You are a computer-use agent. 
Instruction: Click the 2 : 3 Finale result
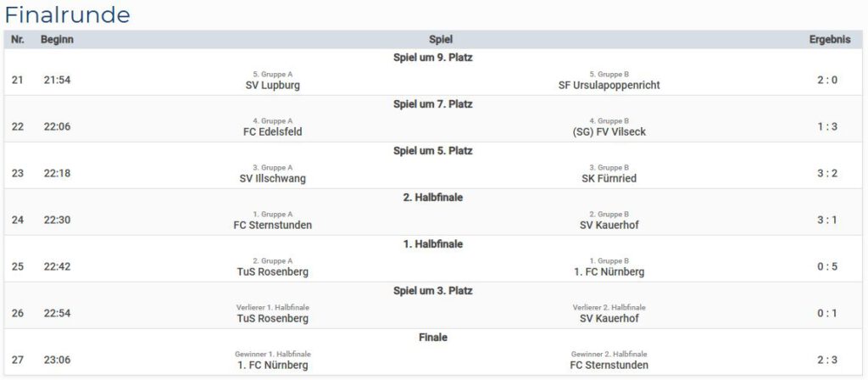coord(827,360)
